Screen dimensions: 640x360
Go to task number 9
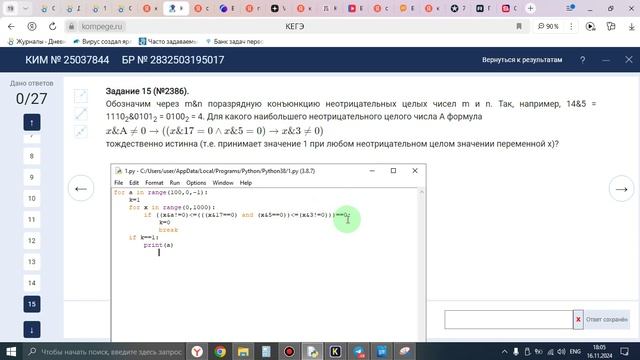(x=32, y=178)
